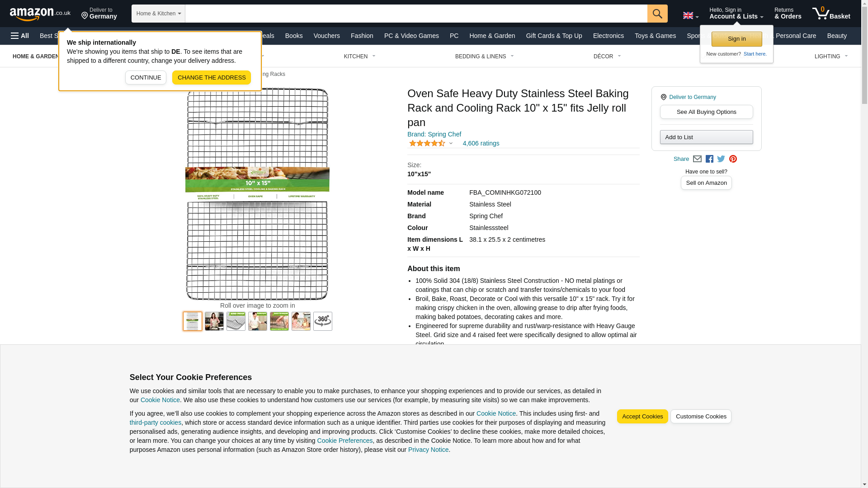Open the All hamburger menu
The width and height of the screenshot is (868, 488).
20,36
